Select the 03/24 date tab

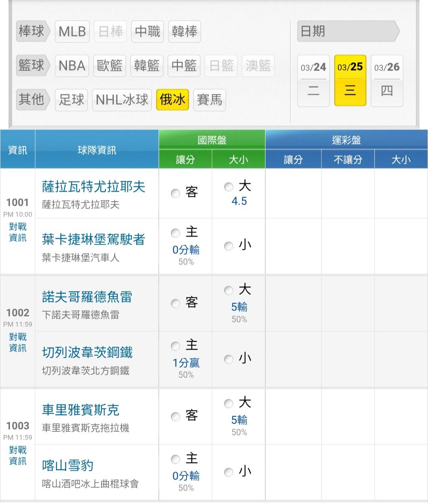(313, 80)
